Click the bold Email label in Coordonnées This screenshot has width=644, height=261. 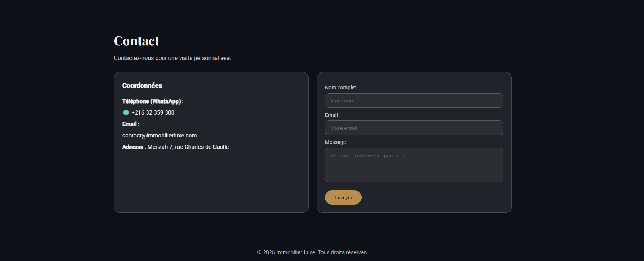tap(131, 124)
